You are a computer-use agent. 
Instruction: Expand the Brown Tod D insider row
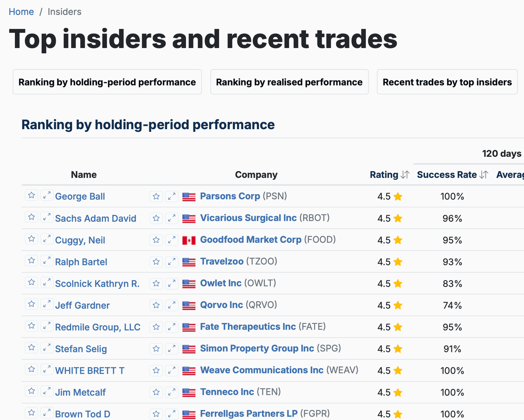(x=47, y=413)
